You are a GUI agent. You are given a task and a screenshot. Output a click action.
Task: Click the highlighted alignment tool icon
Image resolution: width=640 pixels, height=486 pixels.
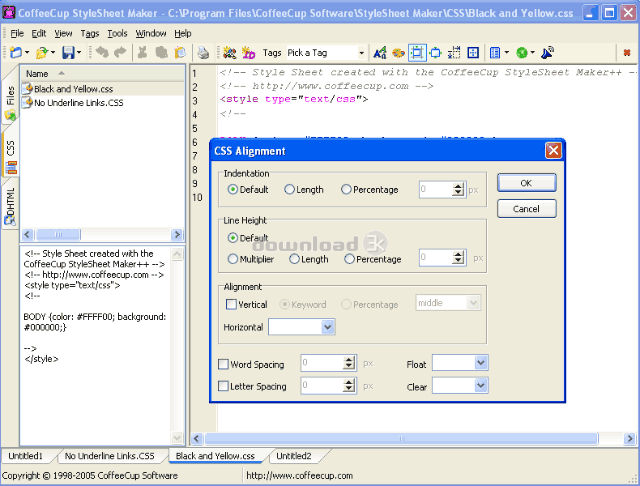[417, 53]
